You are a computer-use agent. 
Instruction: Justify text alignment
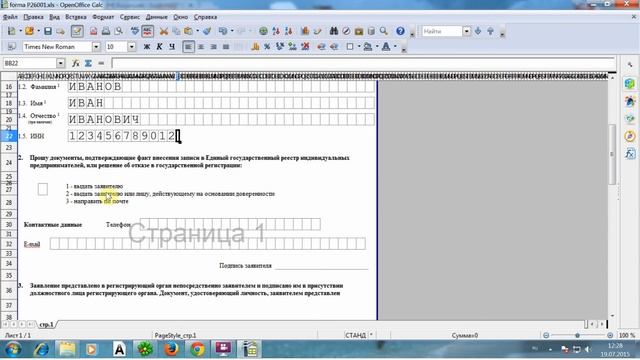(226, 47)
